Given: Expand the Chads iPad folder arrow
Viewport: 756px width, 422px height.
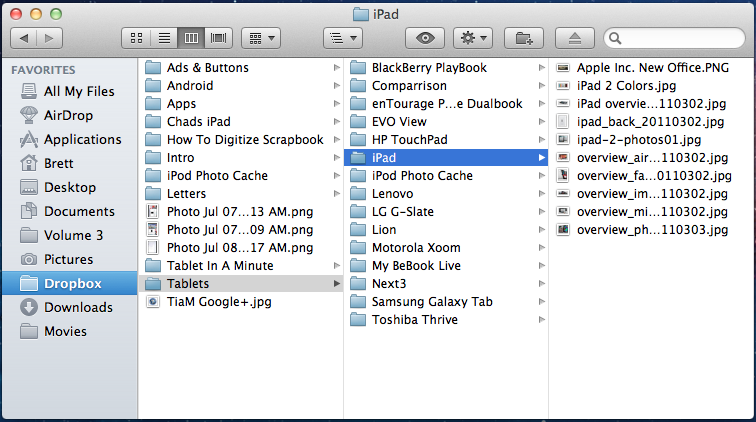Looking at the screenshot, I should click(x=337, y=122).
